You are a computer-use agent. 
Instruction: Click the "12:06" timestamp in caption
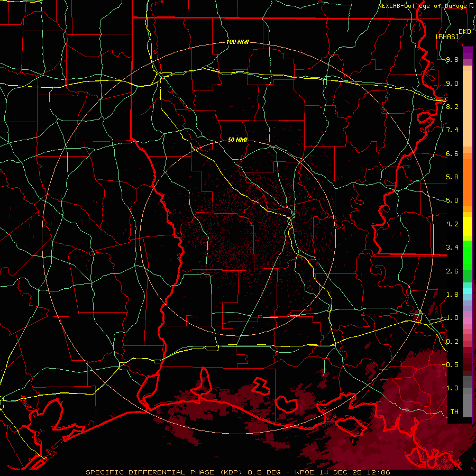pos(379,472)
